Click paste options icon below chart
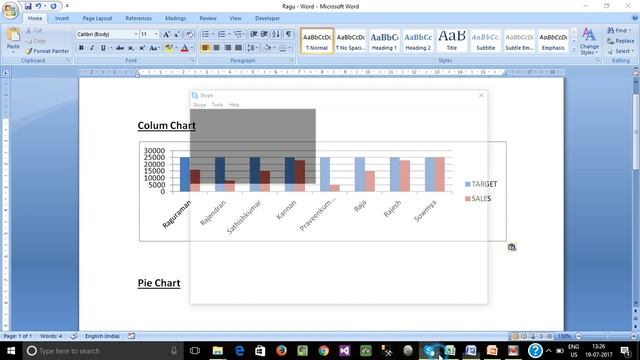This screenshot has width=640, height=360. [x=512, y=247]
